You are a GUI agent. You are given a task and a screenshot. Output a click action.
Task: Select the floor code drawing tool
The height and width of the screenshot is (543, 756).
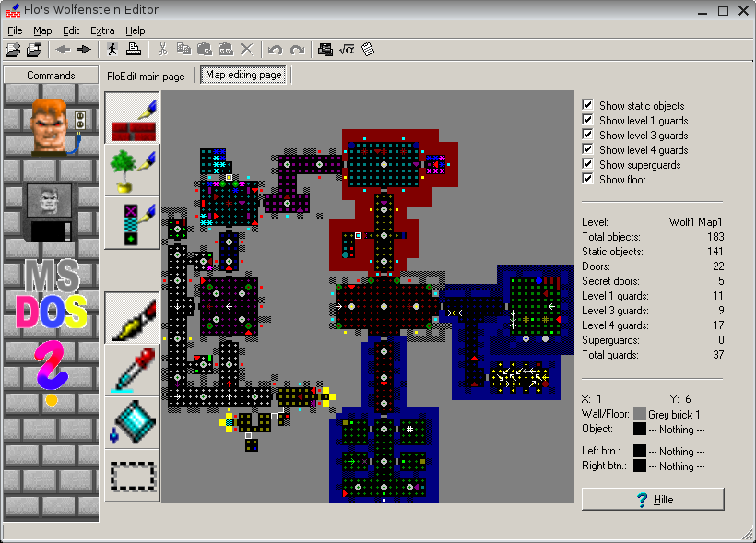(x=133, y=223)
